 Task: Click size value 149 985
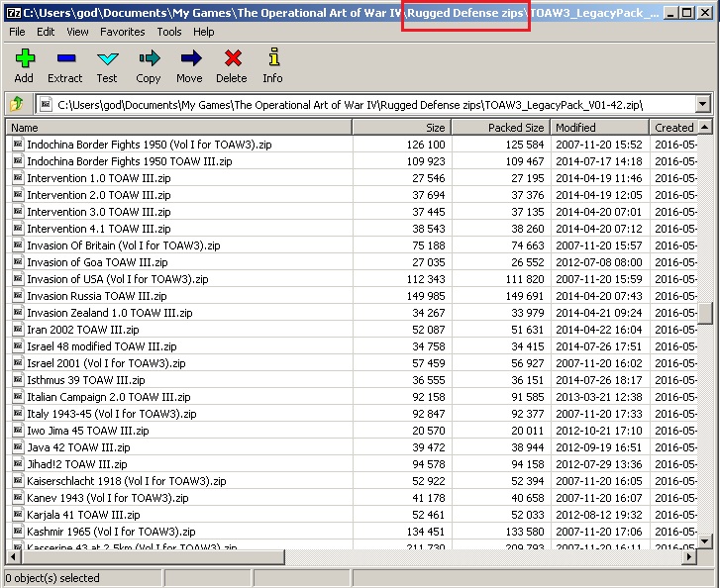pyautogui.click(x=426, y=296)
